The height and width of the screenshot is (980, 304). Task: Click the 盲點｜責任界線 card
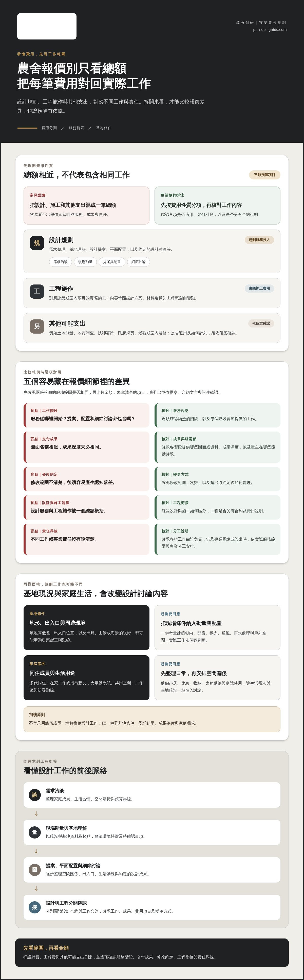[86, 539]
